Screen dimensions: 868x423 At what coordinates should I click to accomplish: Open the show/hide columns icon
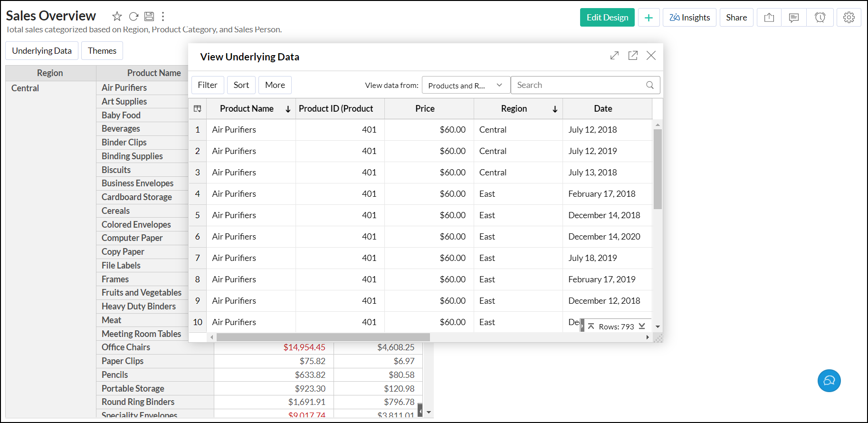198,109
